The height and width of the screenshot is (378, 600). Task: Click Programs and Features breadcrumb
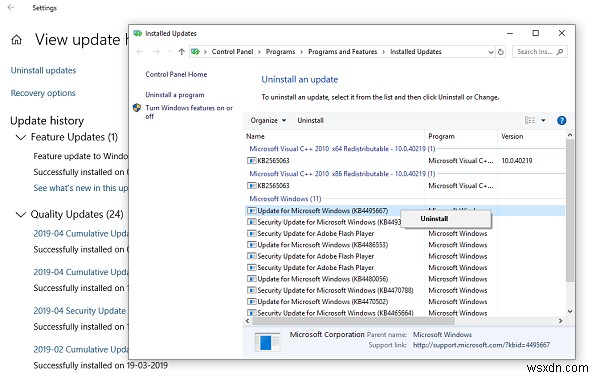[x=342, y=52]
